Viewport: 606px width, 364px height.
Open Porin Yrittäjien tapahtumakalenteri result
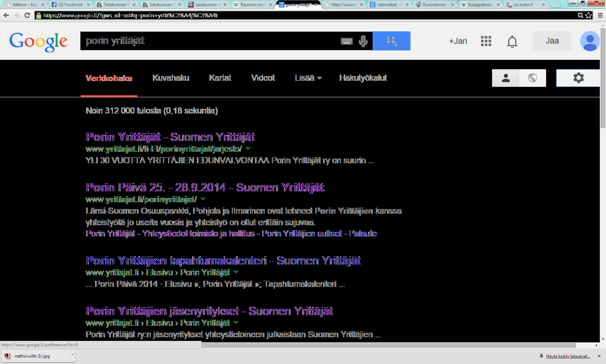(x=223, y=261)
